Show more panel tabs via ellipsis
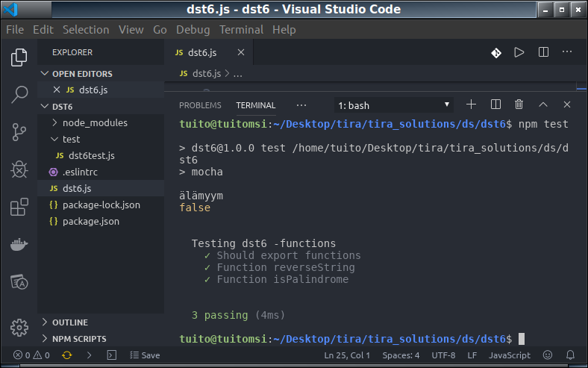 301,105
